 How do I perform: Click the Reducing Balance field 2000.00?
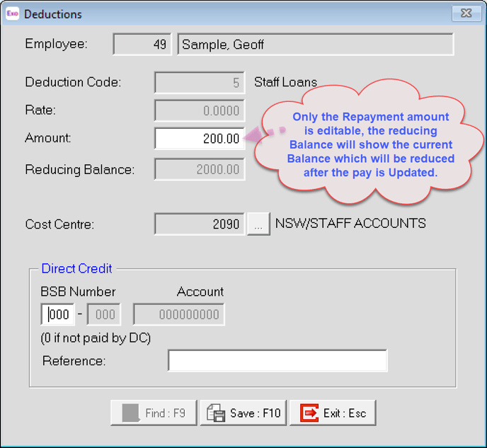(x=200, y=169)
